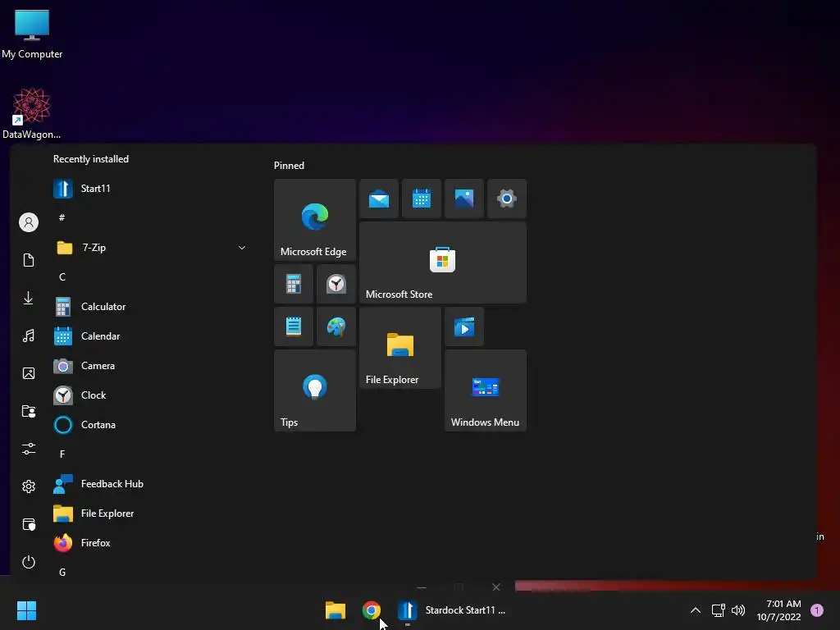
Task: Open the File Explorer pinned tile
Action: pyautogui.click(x=400, y=348)
